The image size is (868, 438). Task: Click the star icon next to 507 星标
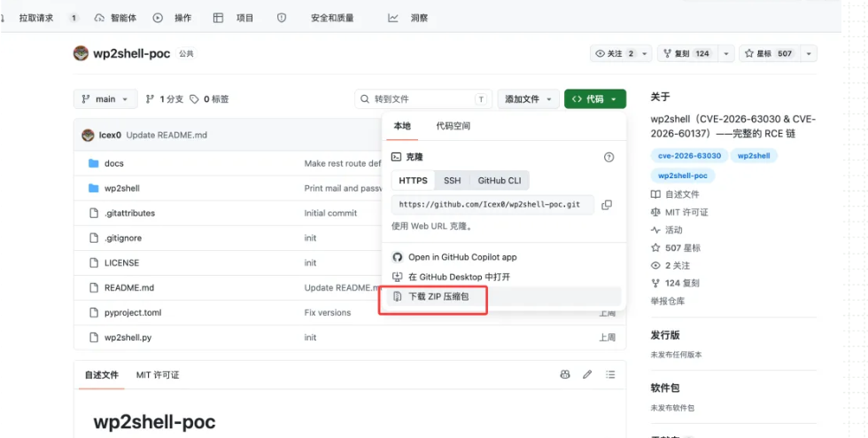(655, 248)
